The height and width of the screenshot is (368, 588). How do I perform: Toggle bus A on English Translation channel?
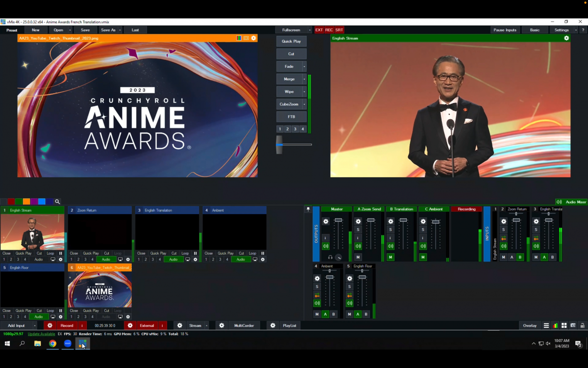[x=544, y=257]
